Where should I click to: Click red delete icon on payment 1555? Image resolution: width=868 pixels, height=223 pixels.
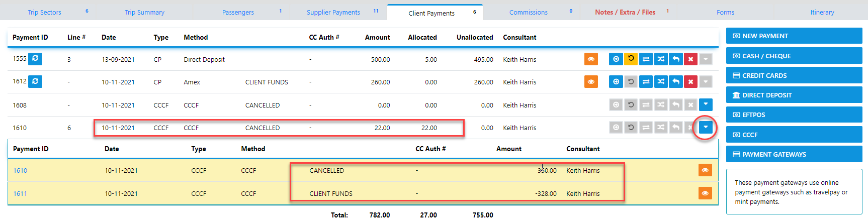tap(690, 59)
